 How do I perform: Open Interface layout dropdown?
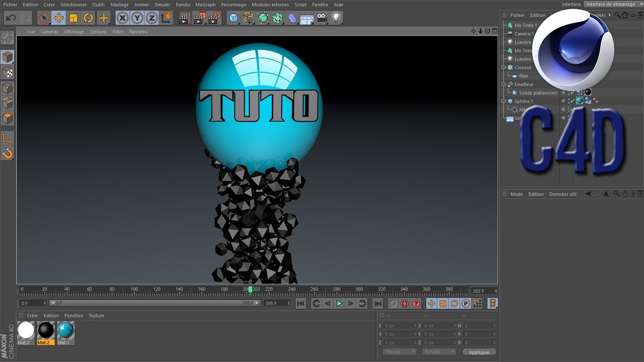(613, 4)
